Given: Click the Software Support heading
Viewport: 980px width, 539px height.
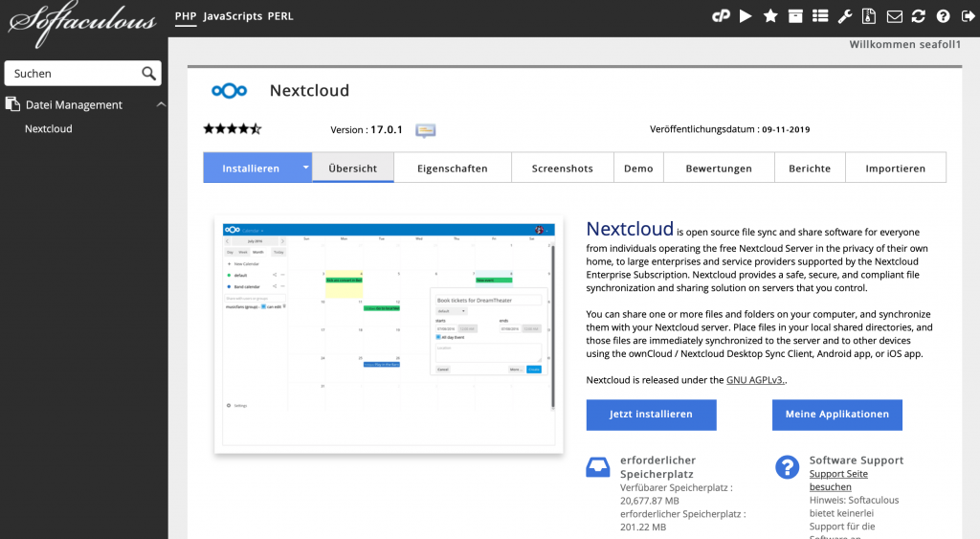Looking at the screenshot, I should pyautogui.click(x=857, y=460).
